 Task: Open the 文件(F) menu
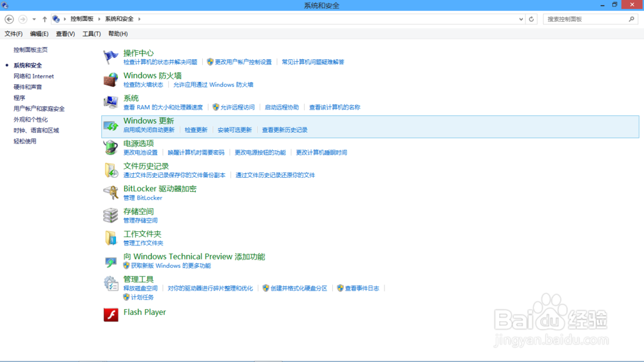(x=14, y=33)
